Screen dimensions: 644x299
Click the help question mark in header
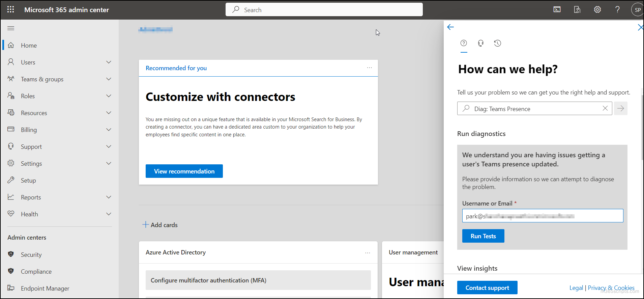617,9
